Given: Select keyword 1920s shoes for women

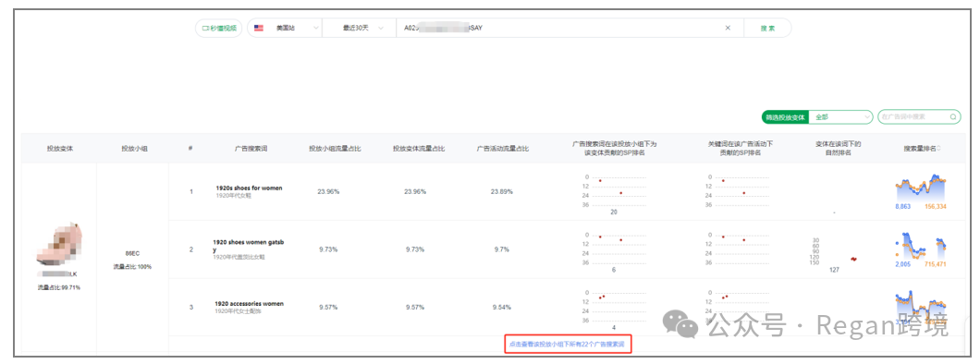Looking at the screenshot, I should (x=249, y=188).
